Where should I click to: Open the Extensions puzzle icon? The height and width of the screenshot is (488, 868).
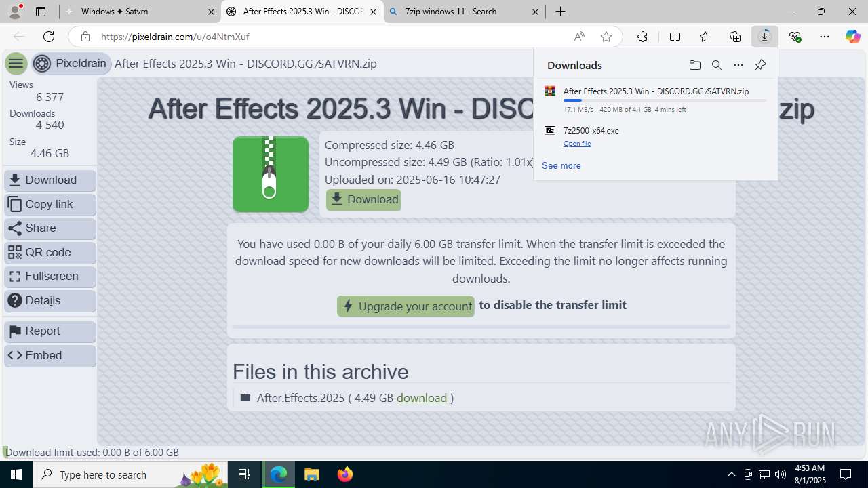point(642,37)
